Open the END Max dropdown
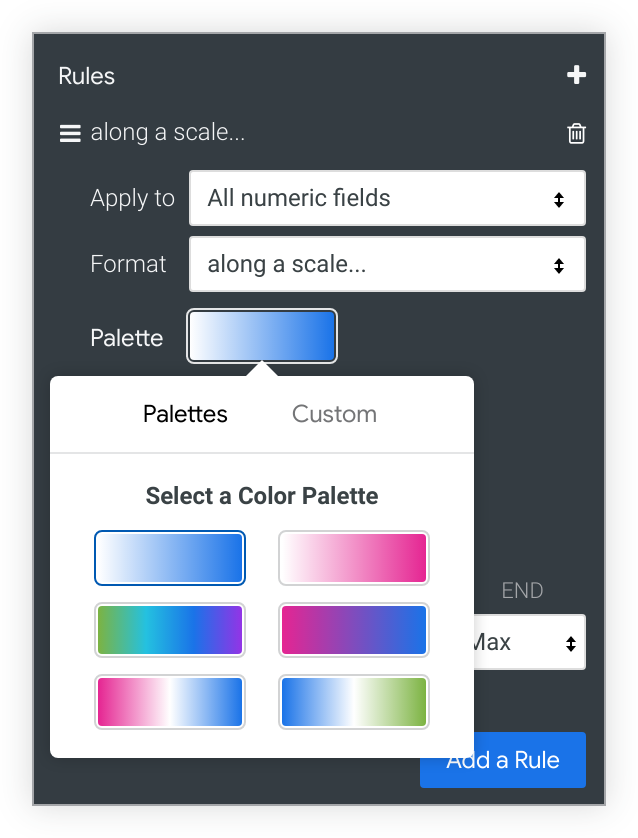 tap(528, 642)
